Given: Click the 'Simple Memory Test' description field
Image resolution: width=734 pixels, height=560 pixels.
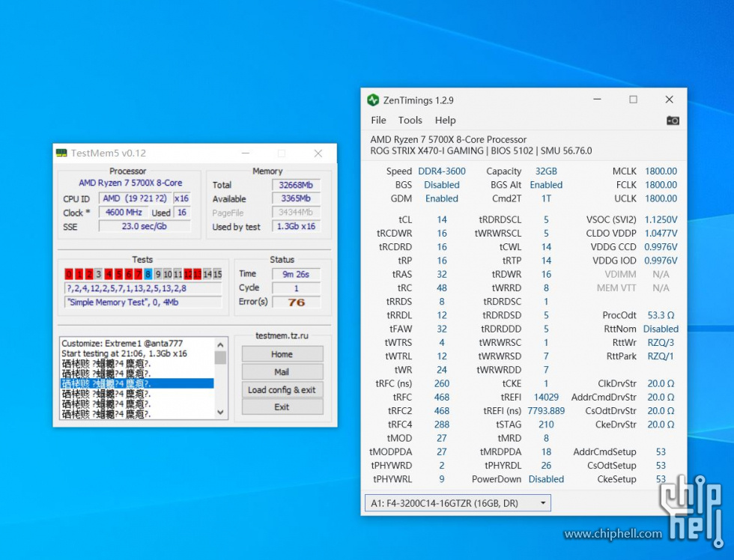Looking at the screenshot, I should point(143,302).
